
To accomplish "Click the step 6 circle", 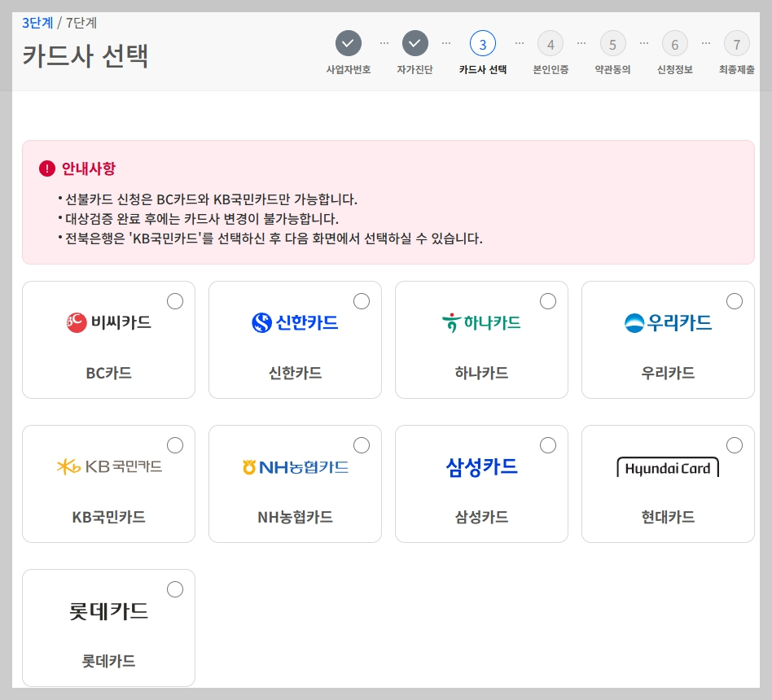I will [x=674, y=44].
